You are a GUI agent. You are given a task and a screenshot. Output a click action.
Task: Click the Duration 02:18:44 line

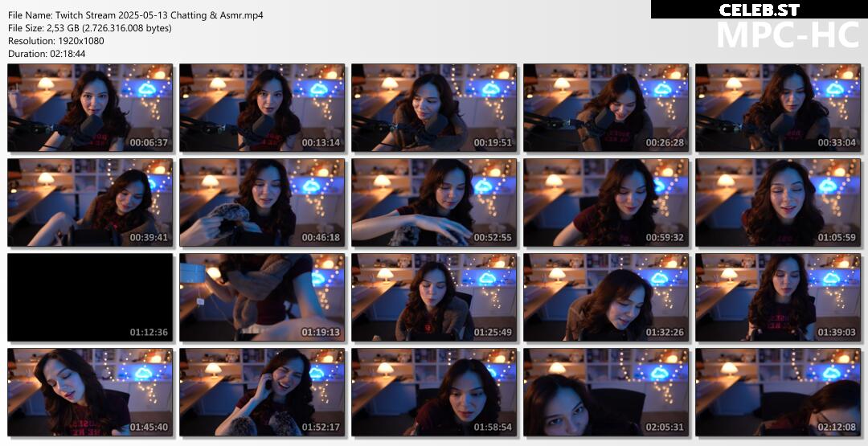pos(47,54)
